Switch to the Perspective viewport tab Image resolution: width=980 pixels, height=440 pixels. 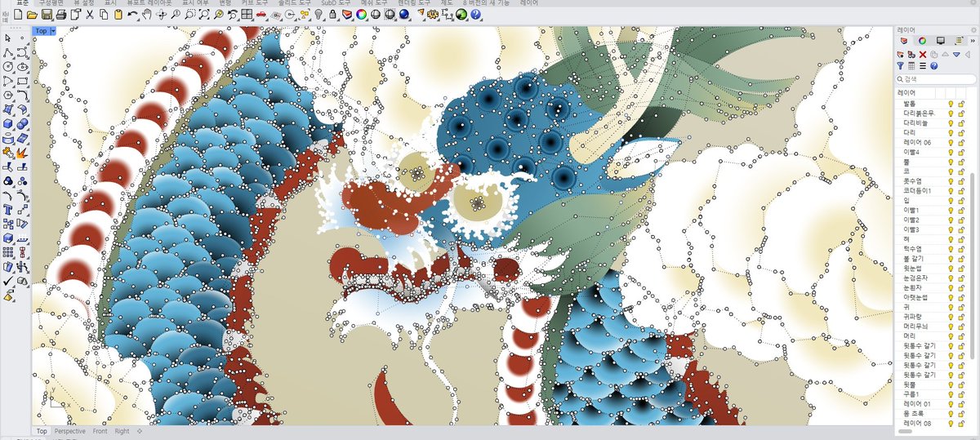tap(70, 431)
